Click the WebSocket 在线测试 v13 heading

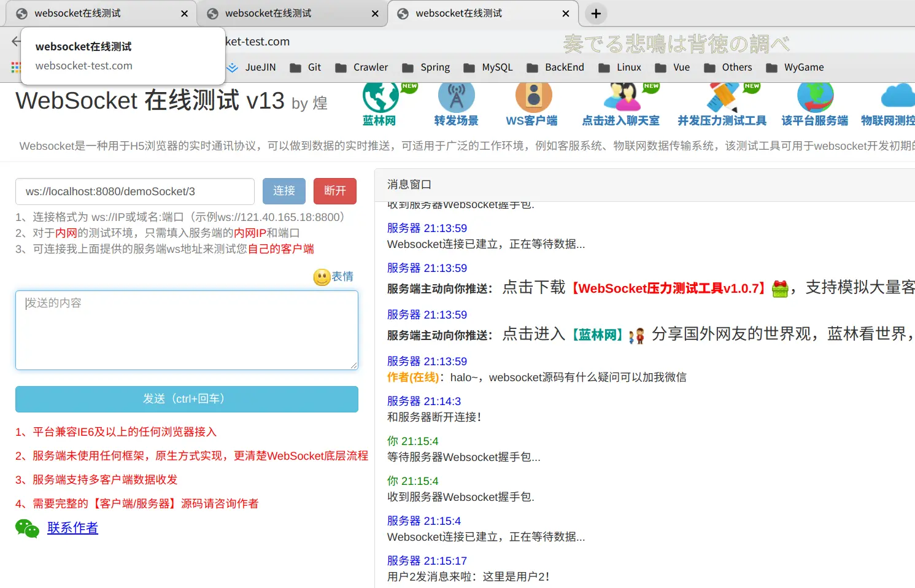pyautogui.click(x=150, y=101)
